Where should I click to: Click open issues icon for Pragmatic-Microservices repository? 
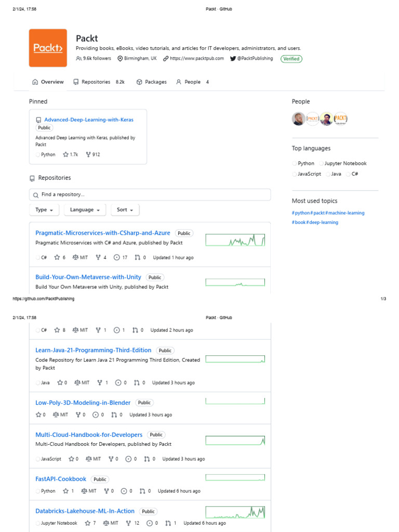click(x=117, y=257)
